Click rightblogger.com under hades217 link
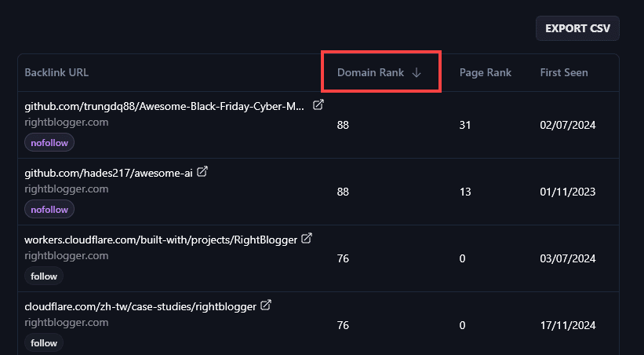 click(x=67, y=188)
